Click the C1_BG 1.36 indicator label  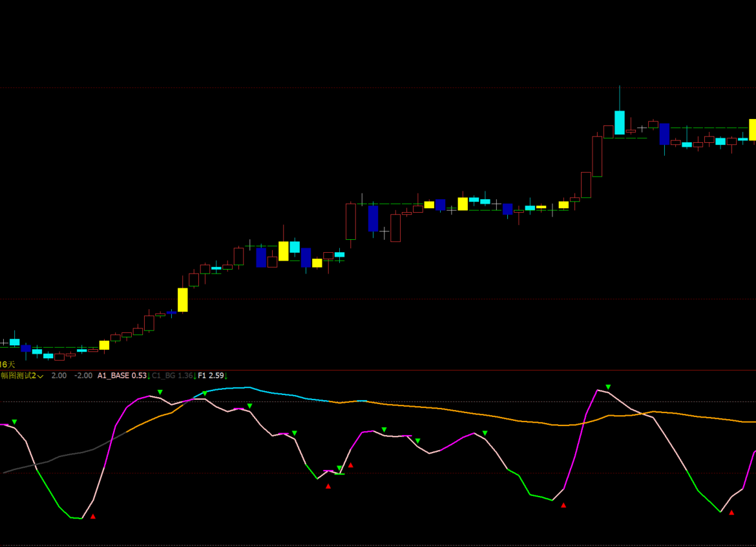[x=172, y=376]
